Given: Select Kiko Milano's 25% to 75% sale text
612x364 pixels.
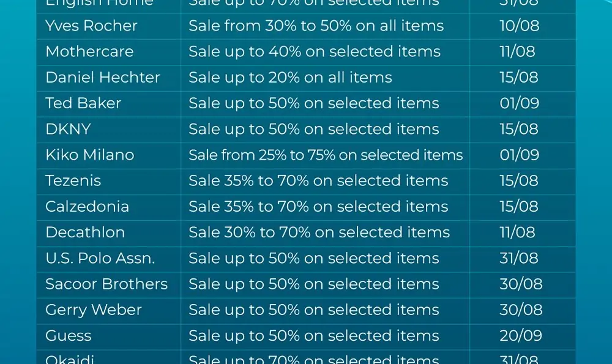Looking at the screenshot, I should coord(326,155).
